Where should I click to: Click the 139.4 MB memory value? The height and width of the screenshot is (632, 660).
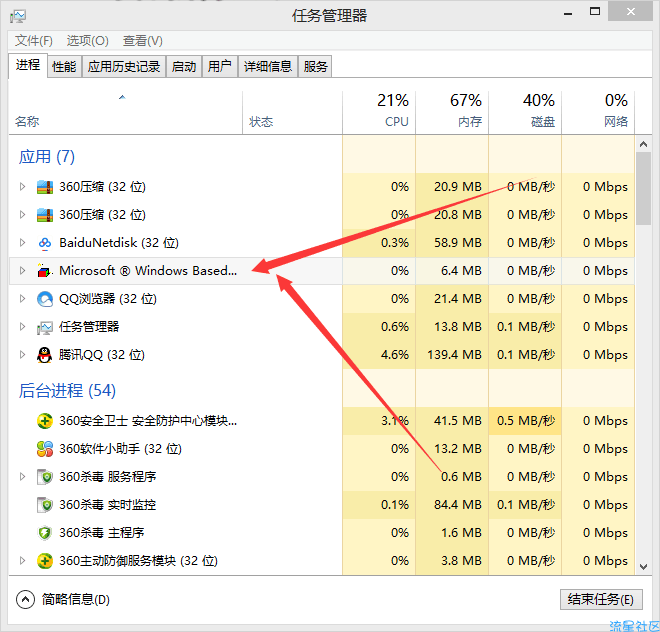(x=455, y=355)
